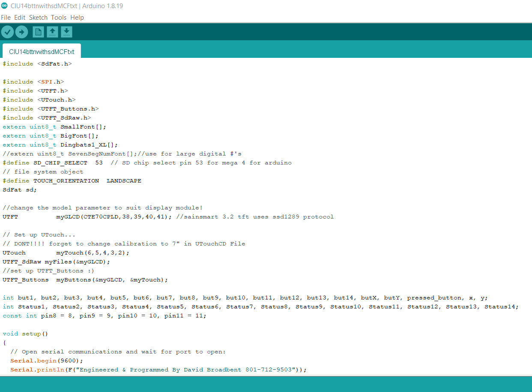
Task: Click the '//change the model parameter' comment
Action: click(102, 208)
